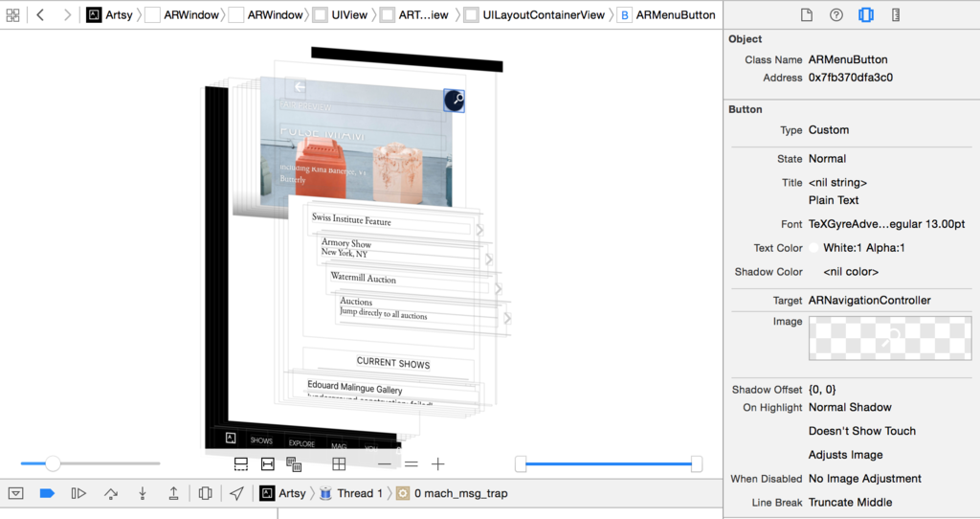The width and height of the screenshot is (980, 519).
Task: Click the Image preview well
Action: (890, 338)
